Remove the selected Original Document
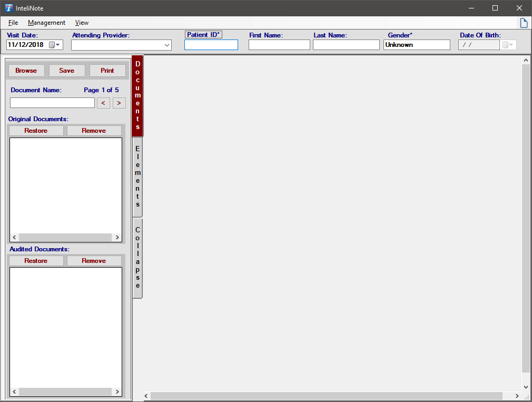 point(94,131)
